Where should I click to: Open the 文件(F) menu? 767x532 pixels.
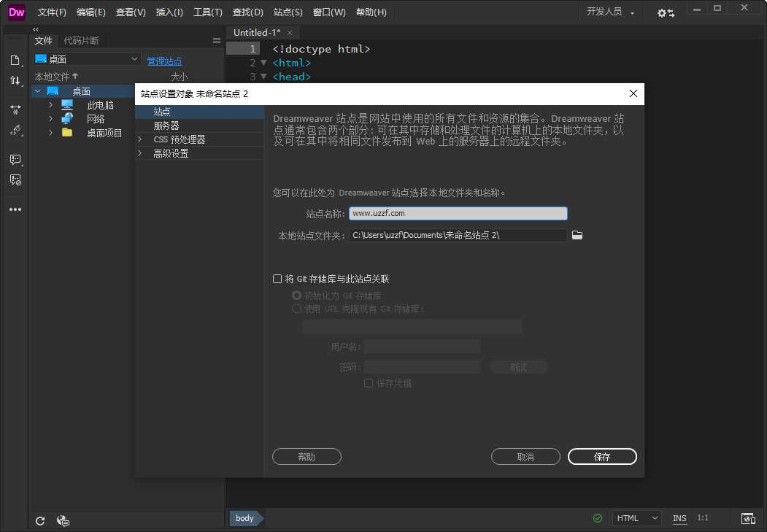[x=52, y=12]
